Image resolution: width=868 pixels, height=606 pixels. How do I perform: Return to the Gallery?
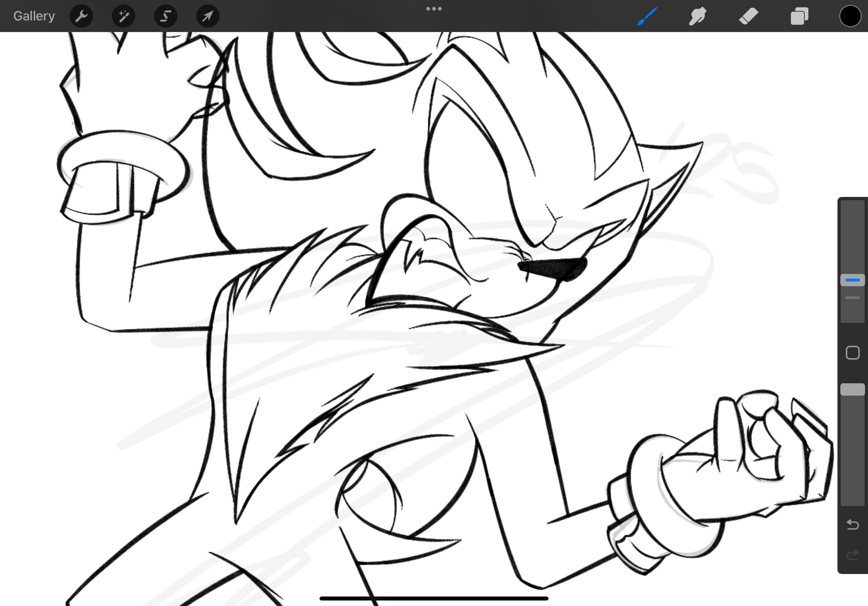point(34,16)
